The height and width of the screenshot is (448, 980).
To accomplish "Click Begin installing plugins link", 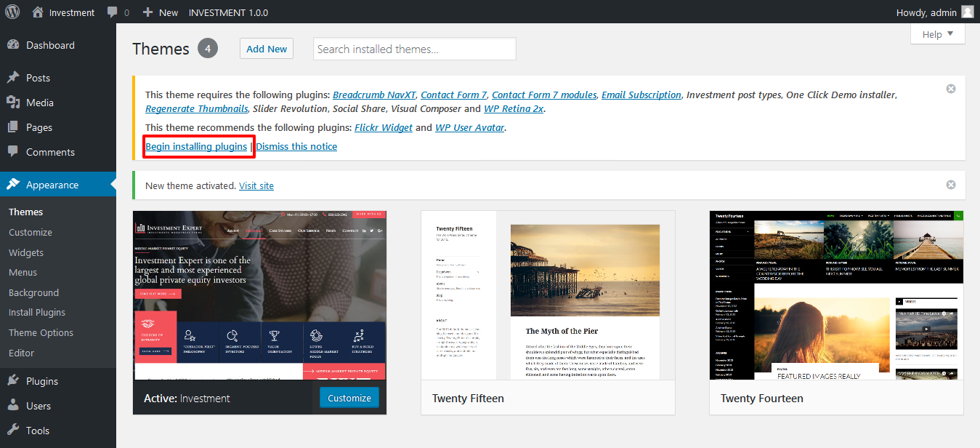I will tap(196, 146).
